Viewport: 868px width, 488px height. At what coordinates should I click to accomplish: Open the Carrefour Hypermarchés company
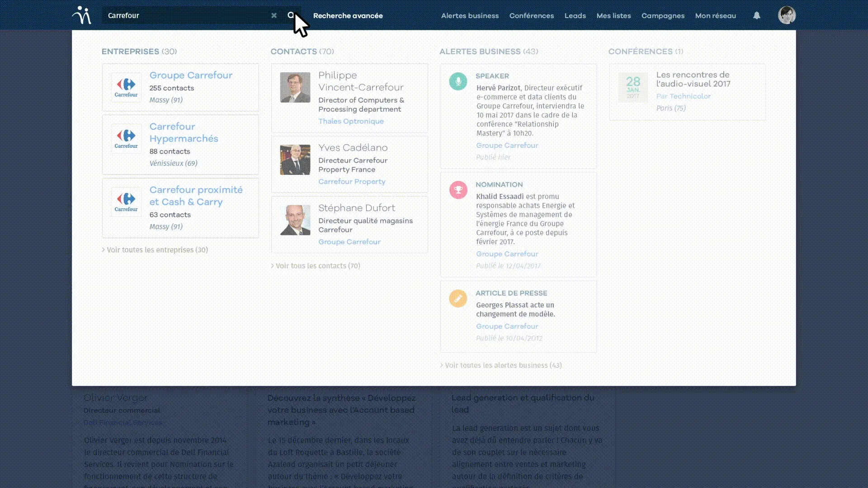tap(184, 132)
